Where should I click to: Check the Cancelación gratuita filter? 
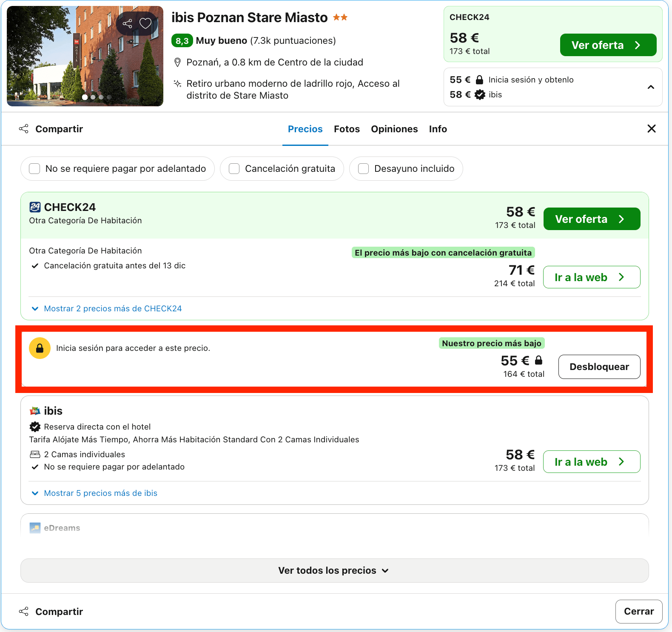pos(234,169)
